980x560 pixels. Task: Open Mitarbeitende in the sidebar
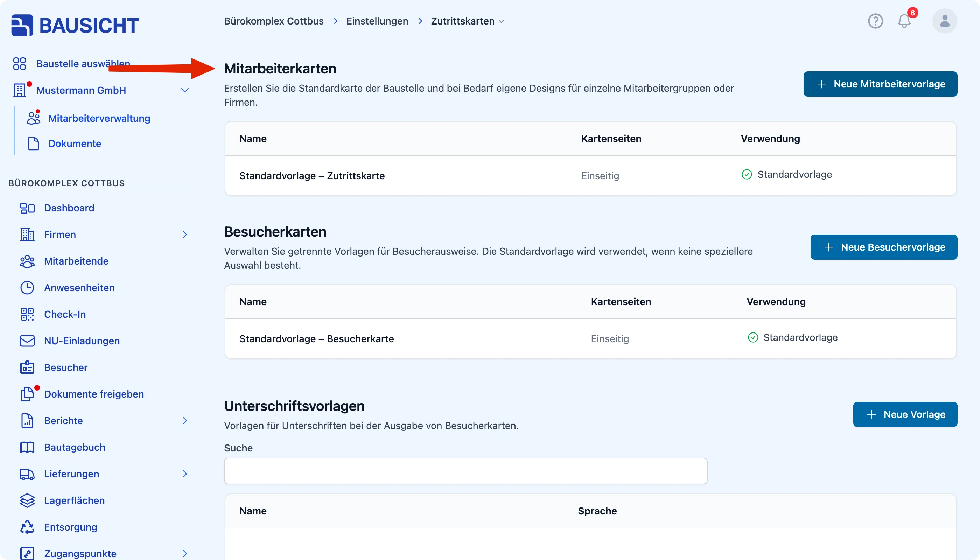click(76, 261)
